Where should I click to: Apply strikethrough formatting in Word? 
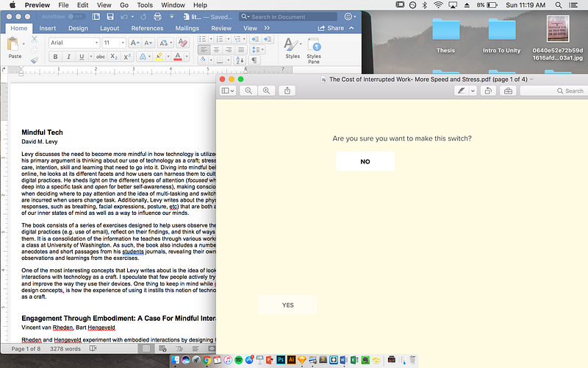point(101,57)
